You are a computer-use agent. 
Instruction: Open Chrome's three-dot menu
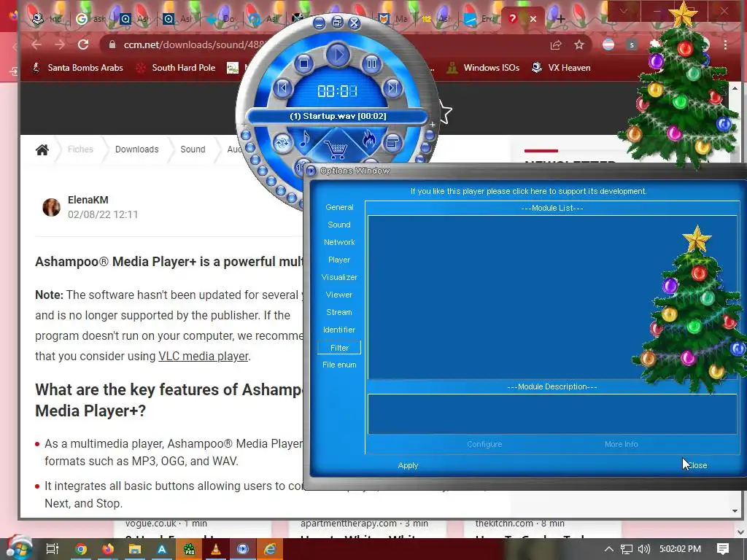click(x=725, y=44)
